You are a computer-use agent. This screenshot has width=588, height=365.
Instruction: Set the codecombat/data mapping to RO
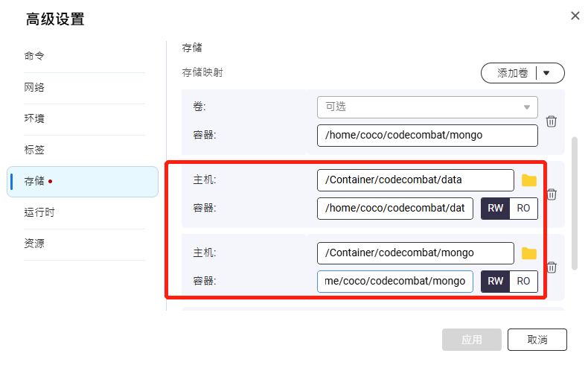tap(523, 209)
